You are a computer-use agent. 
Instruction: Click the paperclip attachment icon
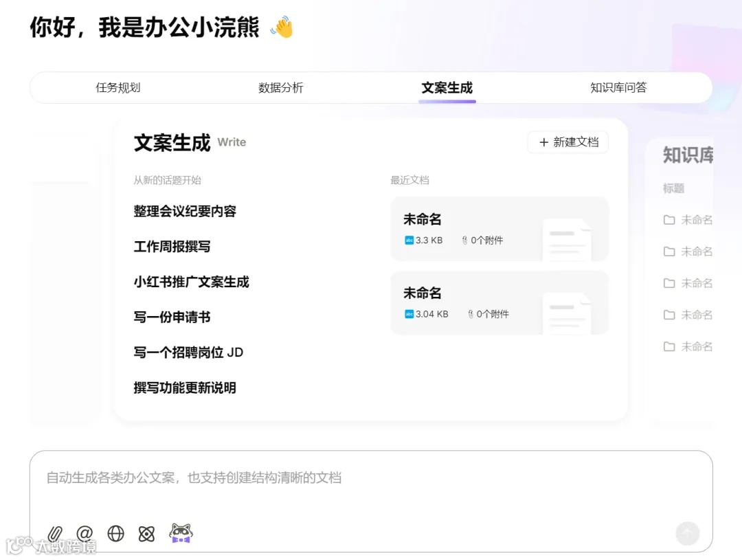pyautogui.click(x=56, y=533)
